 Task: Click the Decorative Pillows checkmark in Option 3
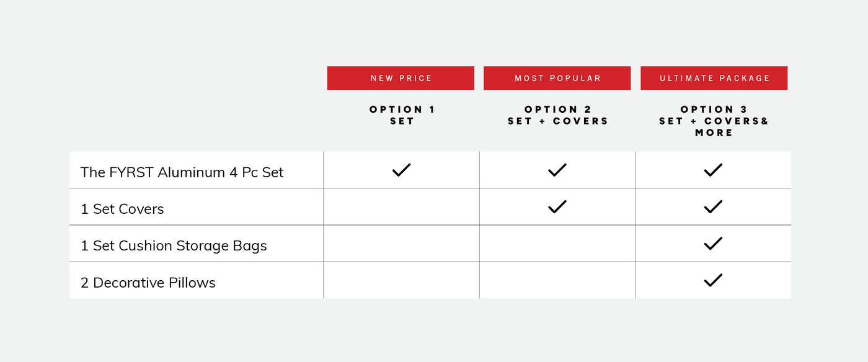[713, 280]
